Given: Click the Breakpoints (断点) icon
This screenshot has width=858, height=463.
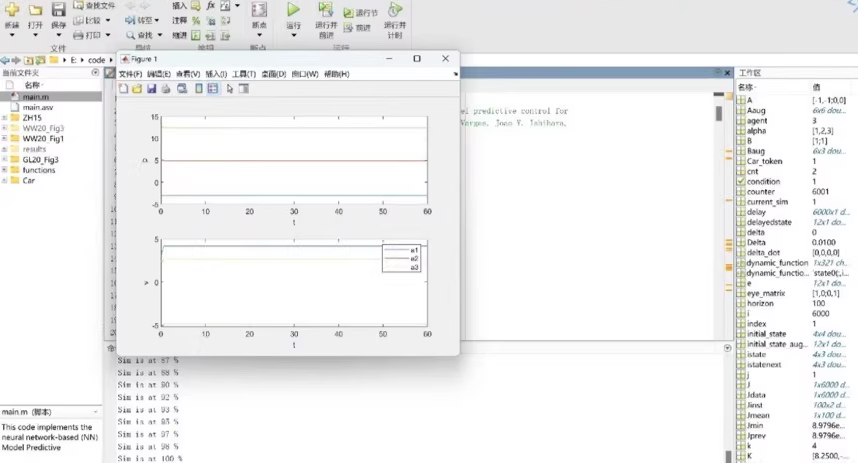Looking at the screenshot, I should point(259,9).
